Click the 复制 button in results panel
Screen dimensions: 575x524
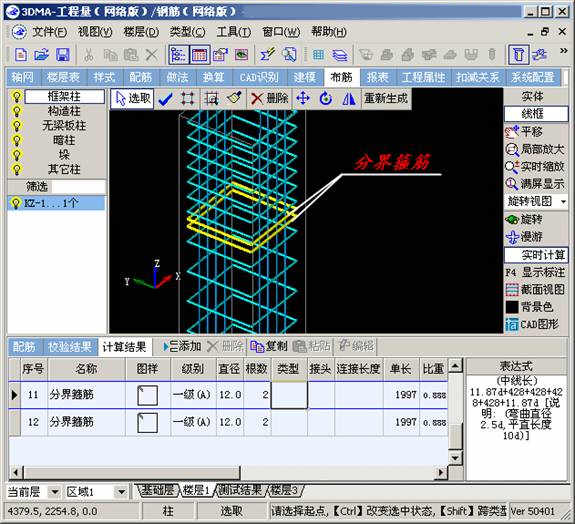pos(268,346)
